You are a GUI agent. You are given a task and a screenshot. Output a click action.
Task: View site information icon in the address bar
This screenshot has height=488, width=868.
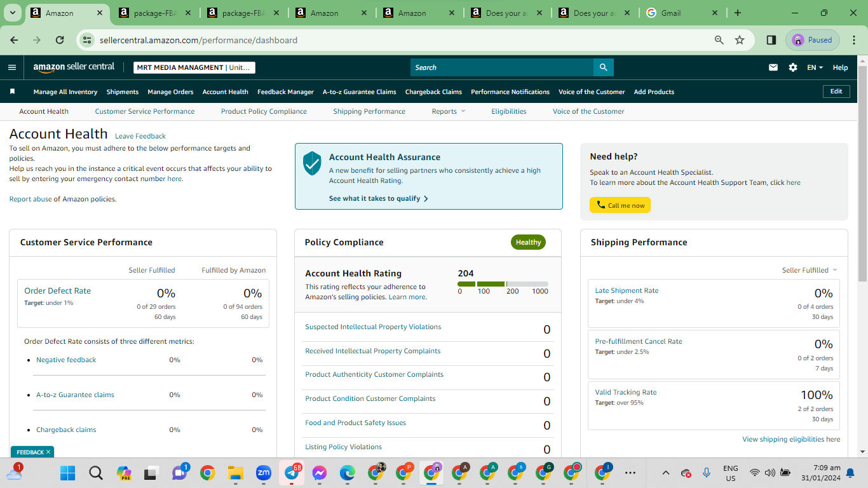(x=88, y=40)
